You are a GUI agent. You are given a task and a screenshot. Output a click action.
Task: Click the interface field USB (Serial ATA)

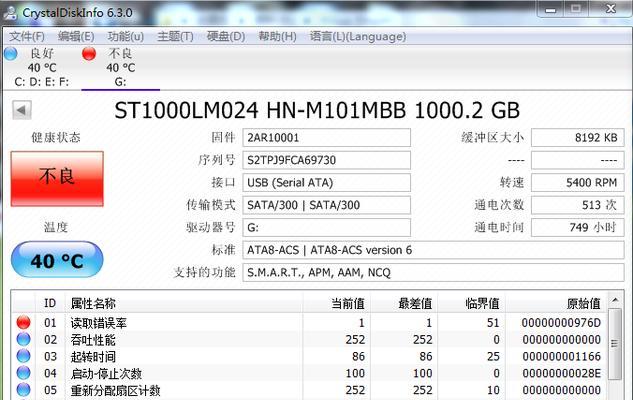click(x=327, y=182)
